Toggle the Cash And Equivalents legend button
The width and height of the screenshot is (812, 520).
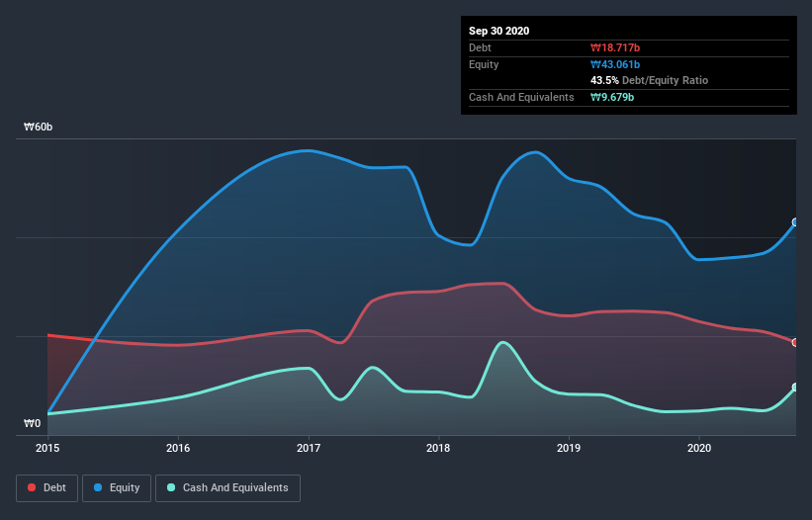227,488
